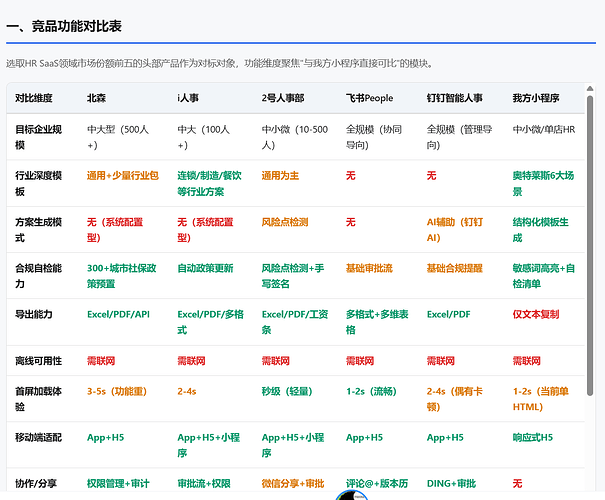Click the cell 基础合规提醒

click(x=455, y=268)
